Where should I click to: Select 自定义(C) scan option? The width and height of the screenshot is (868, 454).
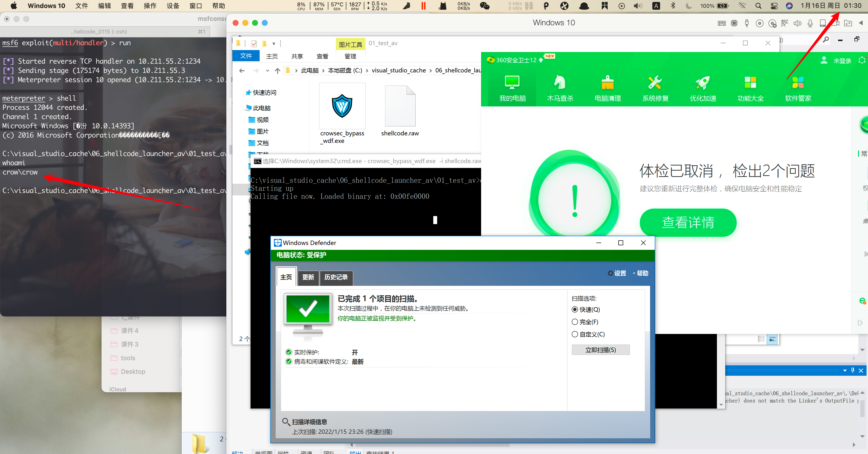pos(588,334)
